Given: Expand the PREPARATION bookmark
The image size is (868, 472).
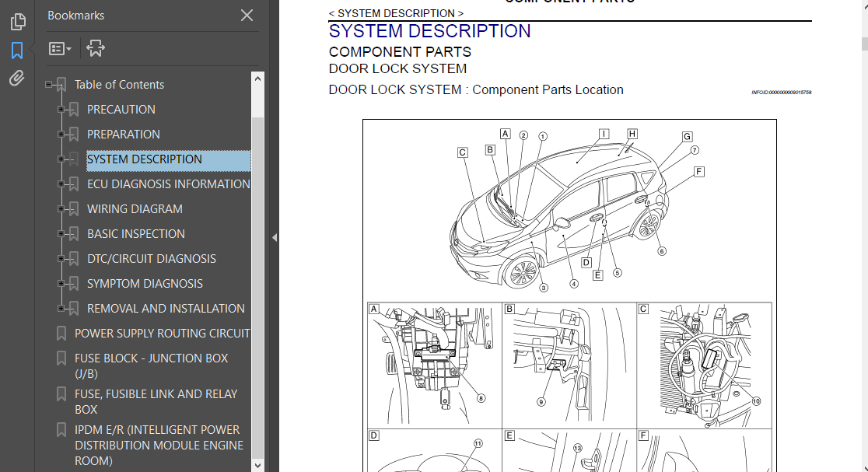Looking at the screenshot, I should (61, 135).
